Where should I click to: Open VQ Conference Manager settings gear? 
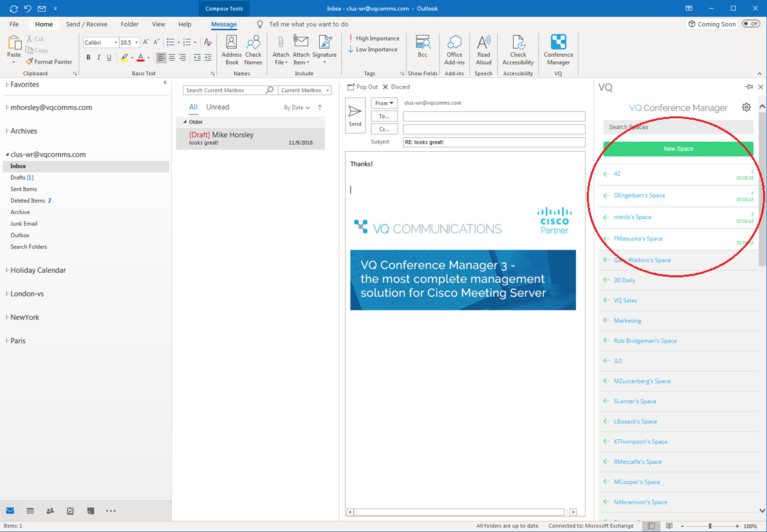click(746, 107)
